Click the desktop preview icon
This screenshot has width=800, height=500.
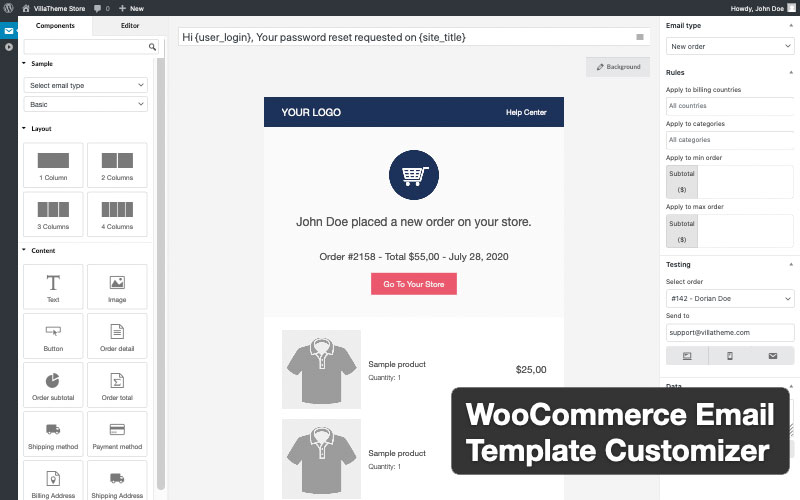[687, 356]
